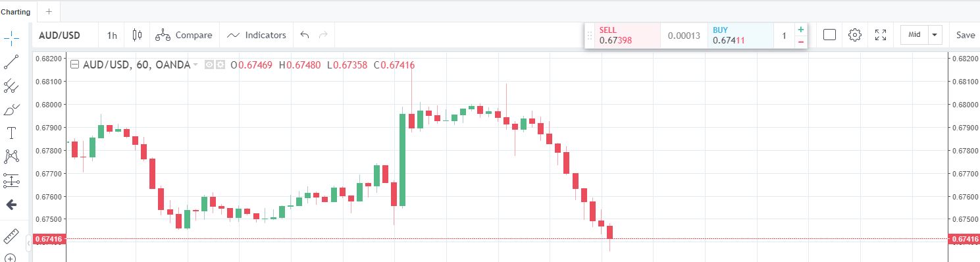Switch to the Charting tab
This screenshot has height=262, width=980.
pyautogui.click(x=15, y=11)
